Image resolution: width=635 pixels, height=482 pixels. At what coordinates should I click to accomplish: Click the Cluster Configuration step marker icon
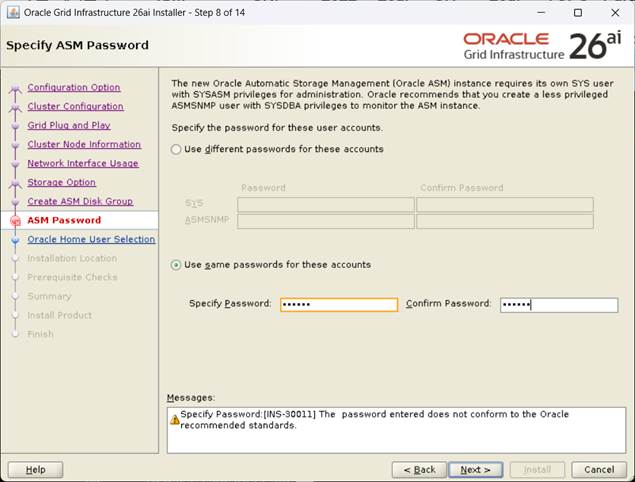(15, 107)
